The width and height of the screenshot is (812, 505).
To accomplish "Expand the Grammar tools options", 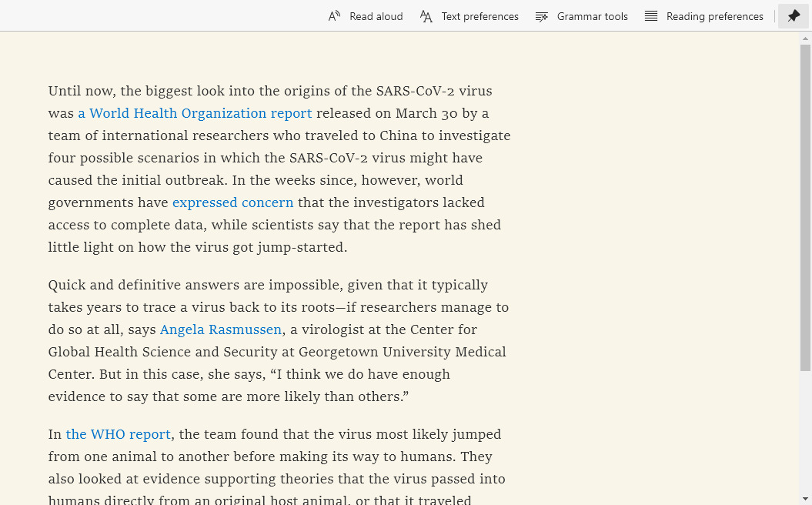I will [x=592, y=16].
